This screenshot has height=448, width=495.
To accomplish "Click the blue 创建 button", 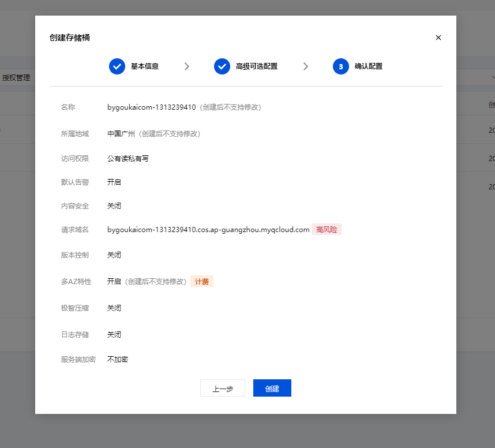I will tap(272, 388).
